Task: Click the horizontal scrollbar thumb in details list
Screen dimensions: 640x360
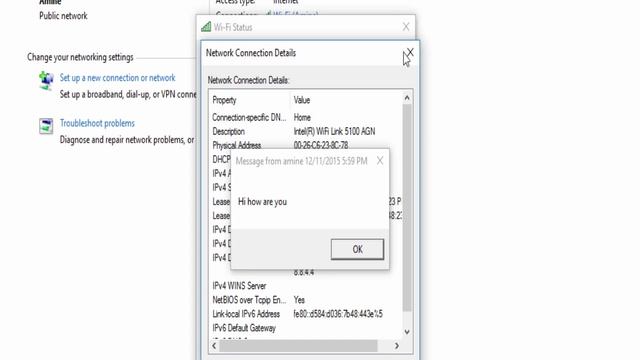Action: click(298, 346)
